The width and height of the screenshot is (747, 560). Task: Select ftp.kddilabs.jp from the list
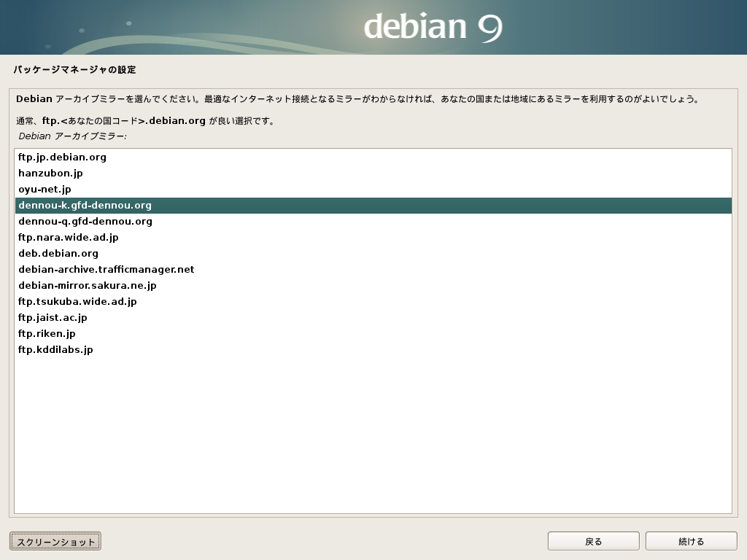point(373,349)
